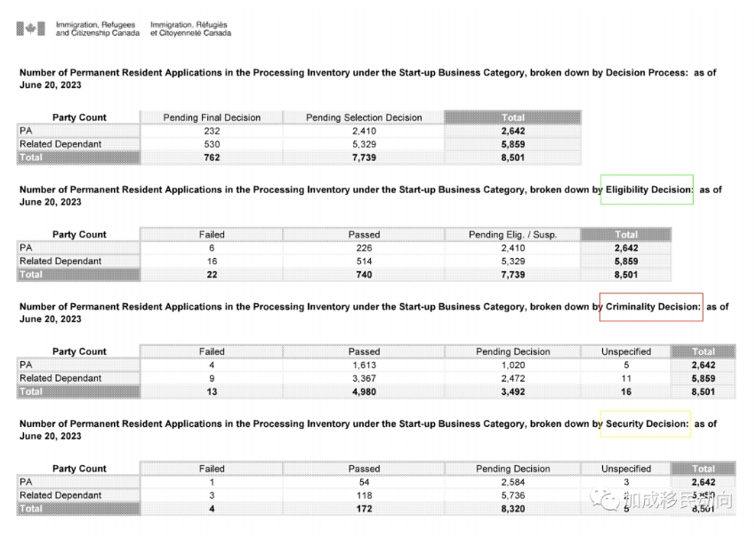756x539 pixels.
Task: Click the bold total 22 under Failed
Action: [x=212, y=275]
